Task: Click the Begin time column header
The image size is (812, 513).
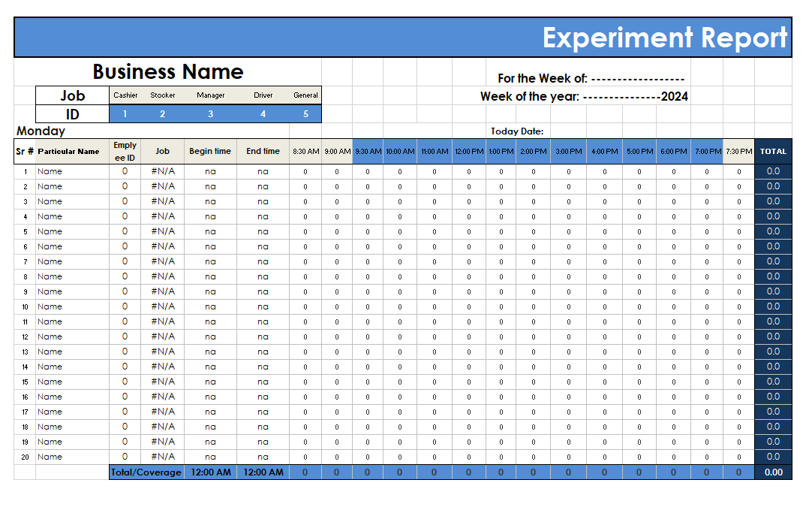Action: [x=210, y=152]
